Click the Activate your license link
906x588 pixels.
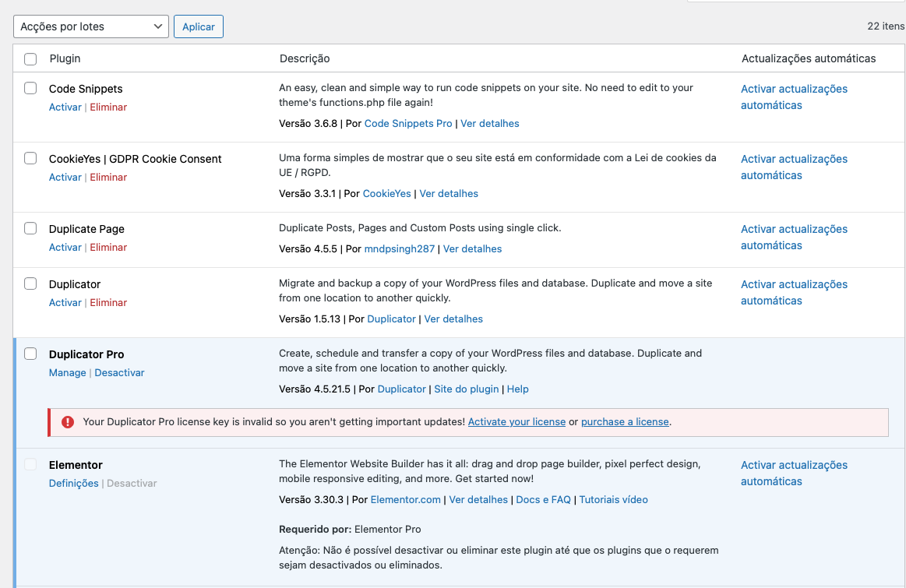[x=516, y=421]
